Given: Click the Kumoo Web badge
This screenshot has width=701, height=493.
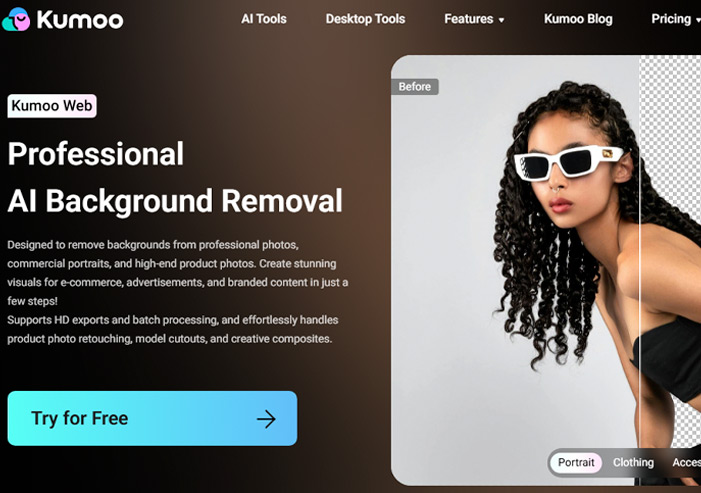Looking at the screenshot, I should point(52,106).
